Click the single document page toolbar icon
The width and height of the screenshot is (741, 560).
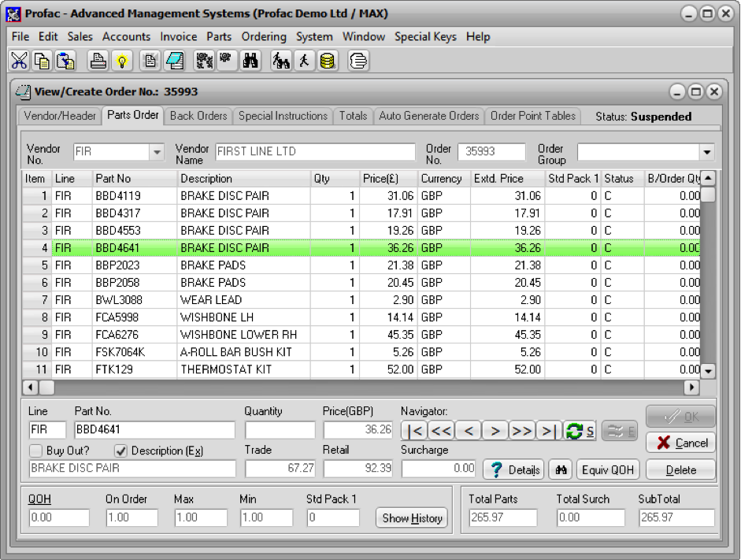[150, 61]
